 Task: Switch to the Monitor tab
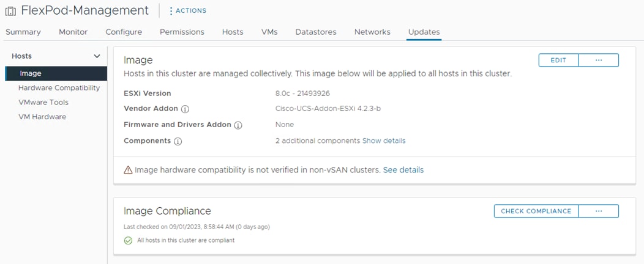[x=73, y=32]
